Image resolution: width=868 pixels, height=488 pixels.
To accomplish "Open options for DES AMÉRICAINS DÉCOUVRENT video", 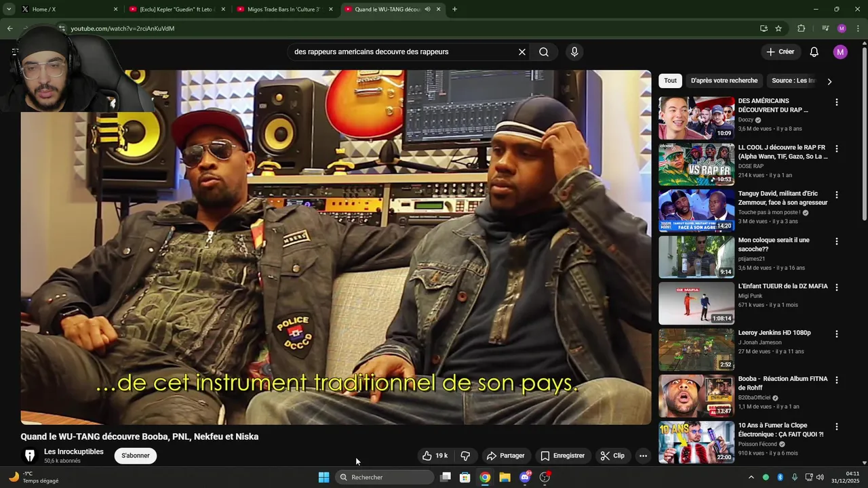I will coord(836,102).
